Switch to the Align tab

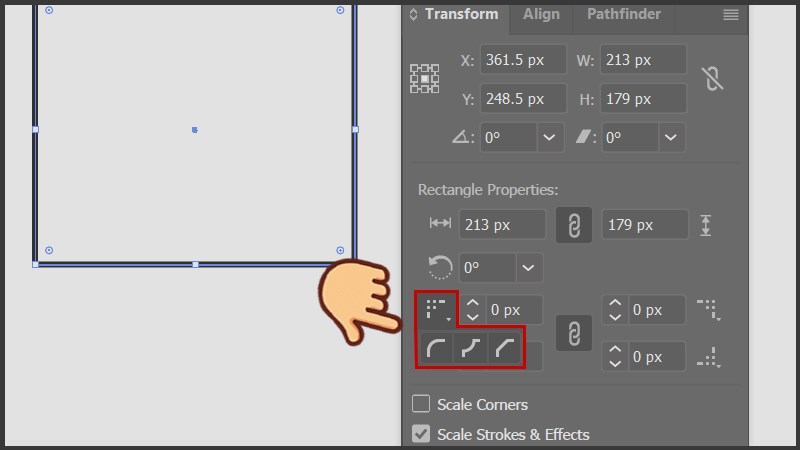pos(541,15)
